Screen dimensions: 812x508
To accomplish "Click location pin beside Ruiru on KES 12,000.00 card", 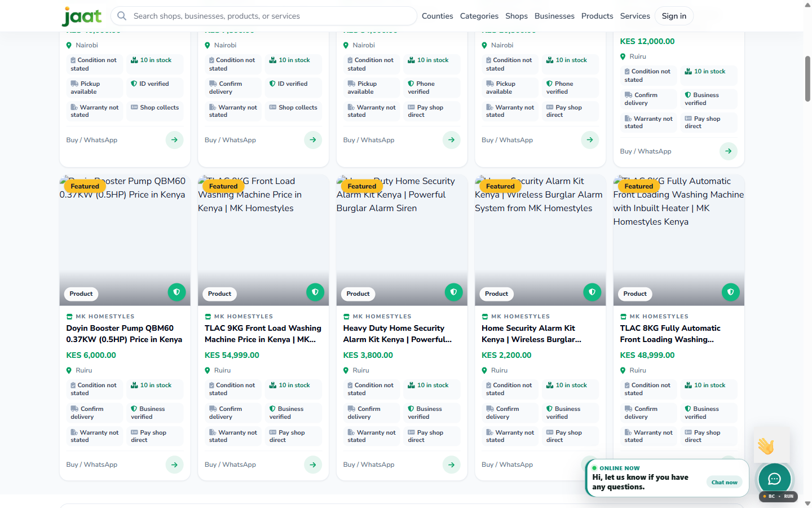I will coord(623,56).
